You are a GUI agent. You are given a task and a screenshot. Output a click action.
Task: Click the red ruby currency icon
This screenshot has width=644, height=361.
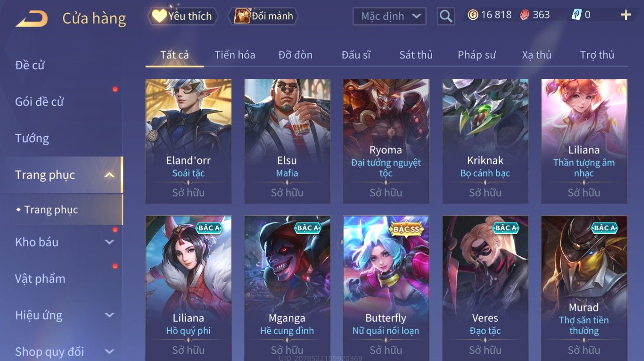tap(524, 15)
